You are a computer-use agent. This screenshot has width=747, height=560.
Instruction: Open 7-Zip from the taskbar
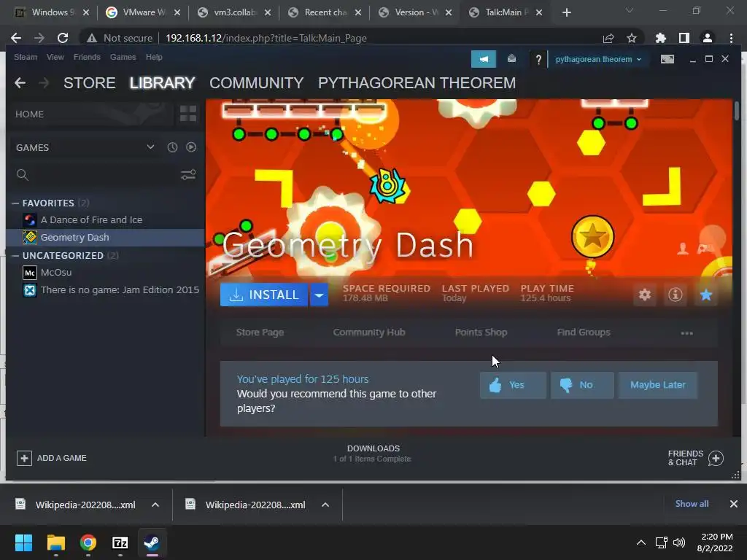click(120, 542)
